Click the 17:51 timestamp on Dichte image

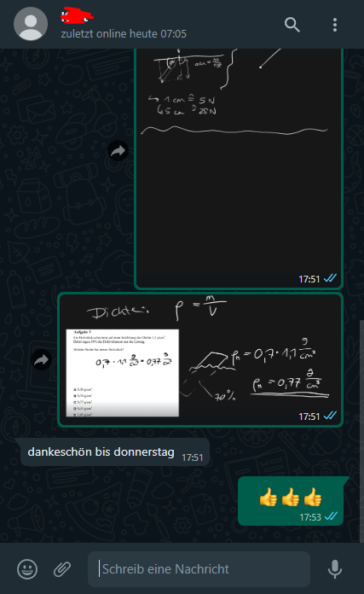coord(309,416)
